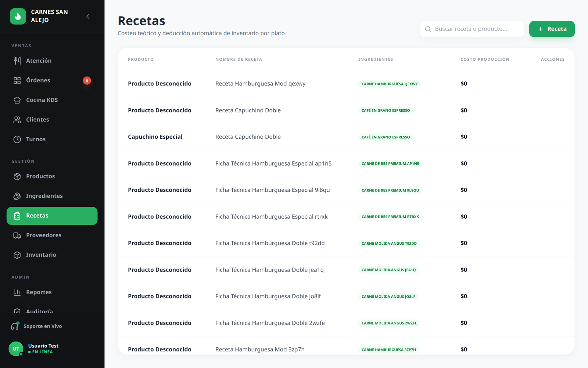Image resolution: width=588 pixels, height=368 pixels.
Task: Select recipe Receta Hamburguesa Mod qexwy
Action: (260, 84)
